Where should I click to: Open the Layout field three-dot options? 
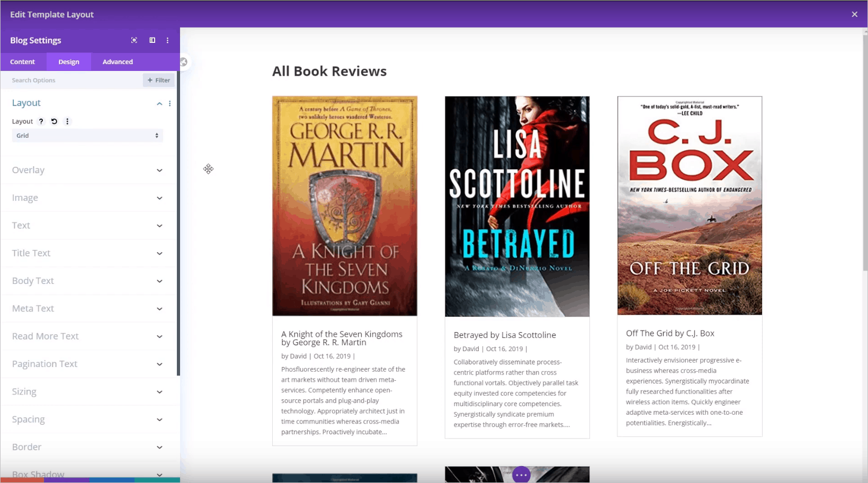(x=67, y=121)
